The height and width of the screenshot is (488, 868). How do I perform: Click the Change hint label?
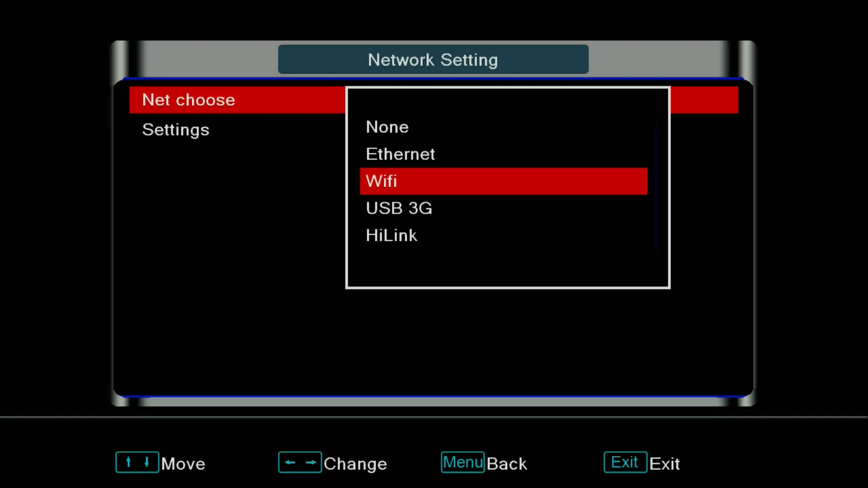click(355, 464)
